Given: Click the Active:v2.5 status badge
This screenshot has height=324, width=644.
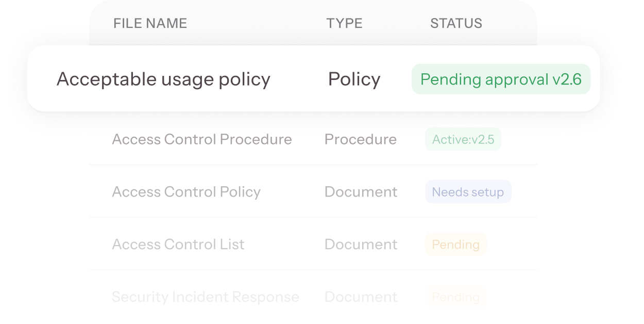Looking at the screenshot, I should (463, 139).
